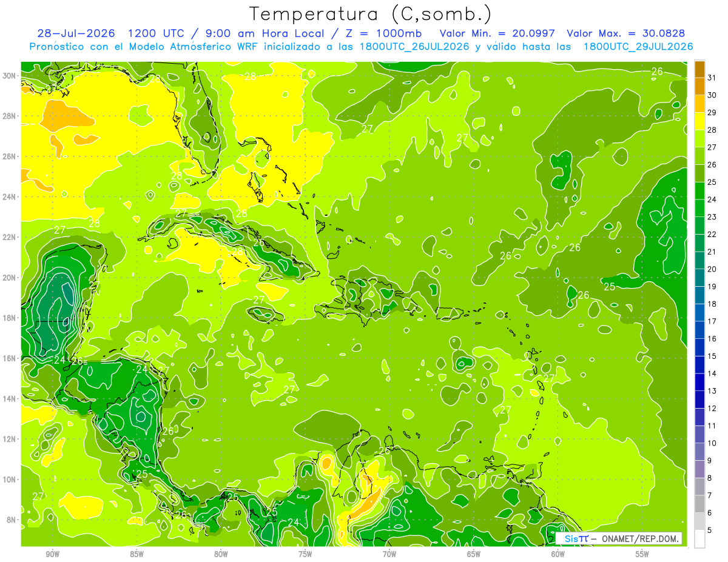Image resolution: width=728 pixels, height=562 pixels.
Task: Click the "90W" longitude axis label
Action: coord(52,554)
